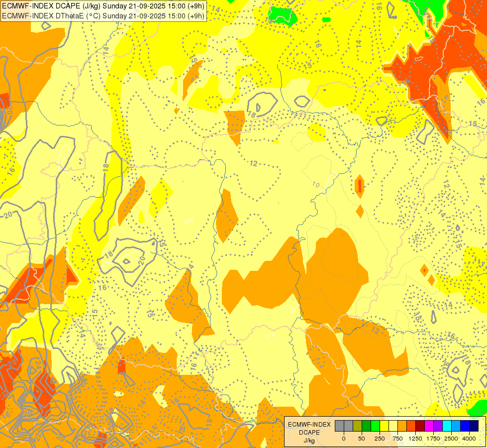Pick the red-orange legend swatch
Image resolution: width=487 pixels, height=448 pixels.
411,426
